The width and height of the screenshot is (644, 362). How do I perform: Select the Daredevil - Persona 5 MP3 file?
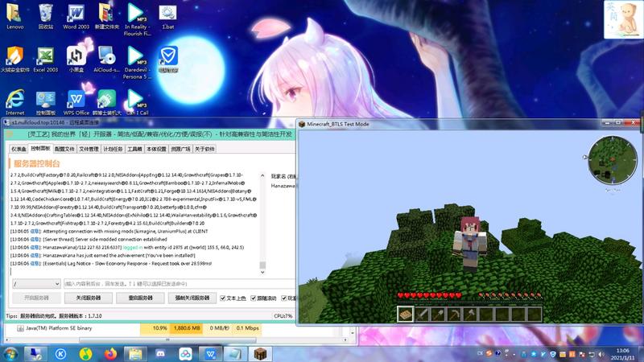click(x=137, y=63)
